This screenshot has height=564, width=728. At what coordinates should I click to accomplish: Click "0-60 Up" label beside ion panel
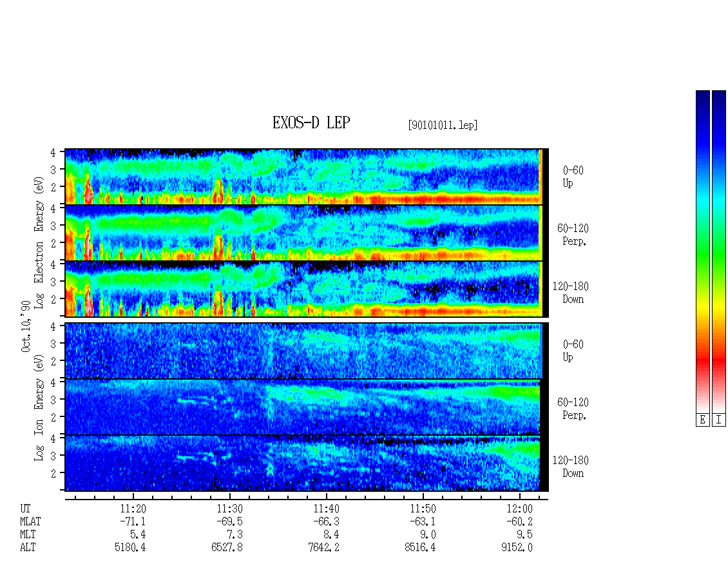pos(573,351)
